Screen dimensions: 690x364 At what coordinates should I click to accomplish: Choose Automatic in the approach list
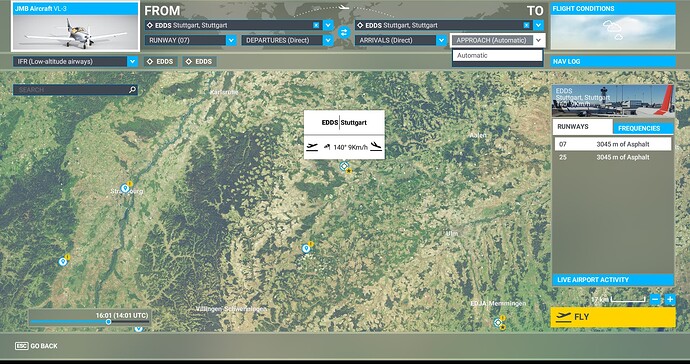pyautogui.click(x=497, y=55)
